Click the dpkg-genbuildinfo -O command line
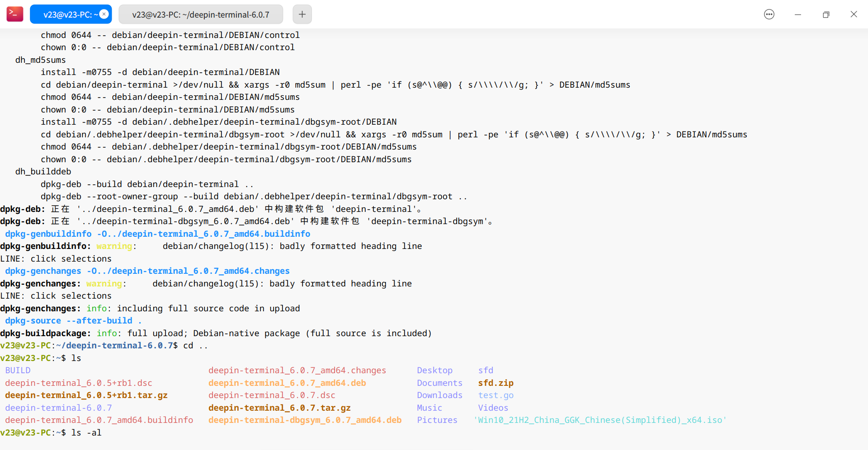This screenshot has width=868, height=450. coord(158,234)
